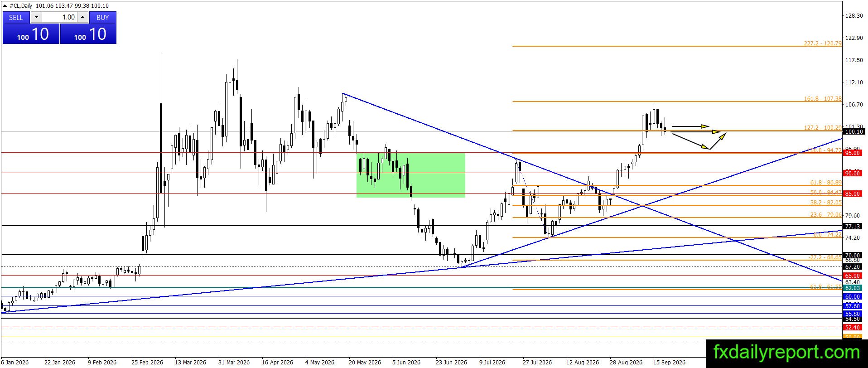Viewport: 868px width, 368px height.
Task: Click the blue 60.00 price level tag
Action: click(x=852, y=296)
